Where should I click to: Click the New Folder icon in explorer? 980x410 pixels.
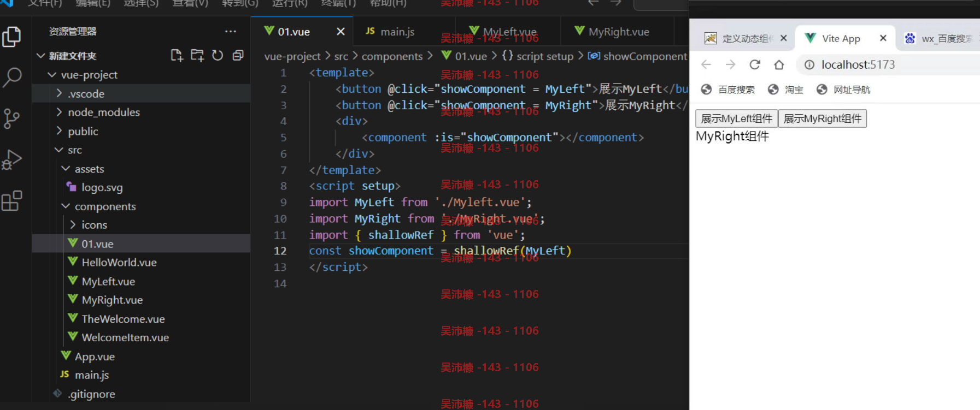[x=197, y=55]
